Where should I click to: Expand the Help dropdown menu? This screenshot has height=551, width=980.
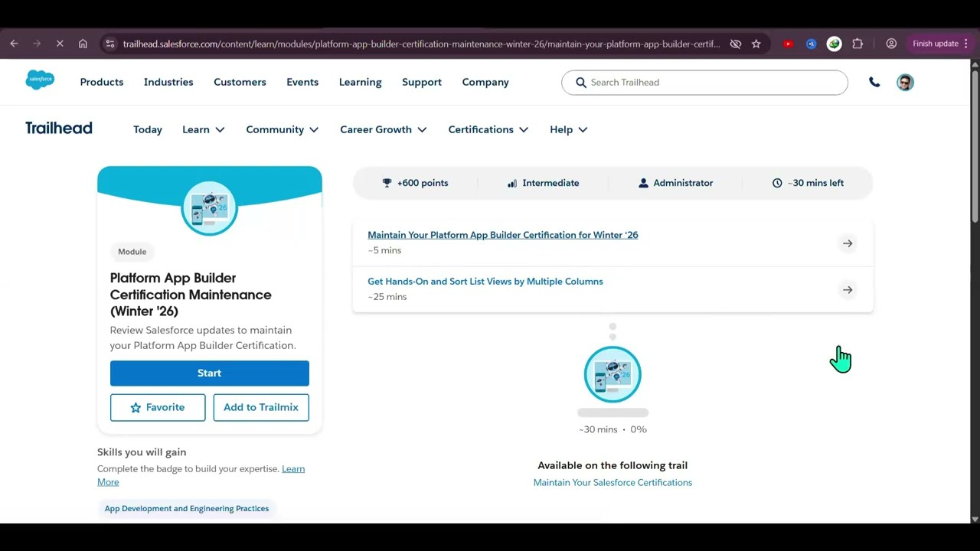click(569, 129)
